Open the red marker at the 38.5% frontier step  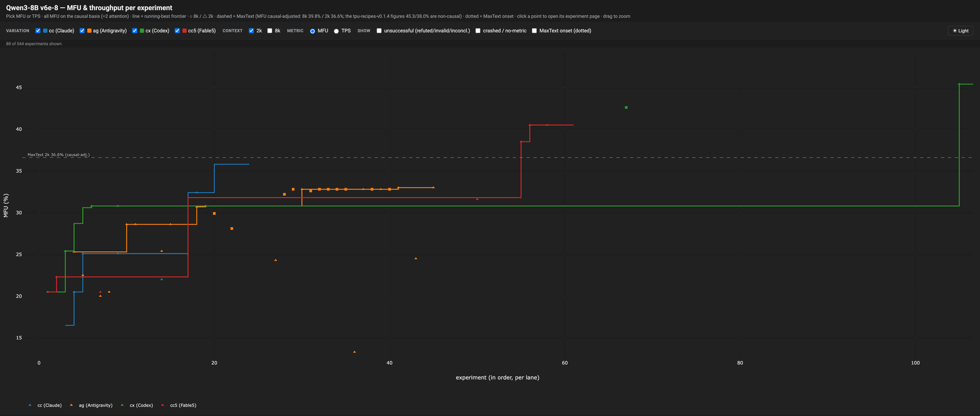pos(521,141)
